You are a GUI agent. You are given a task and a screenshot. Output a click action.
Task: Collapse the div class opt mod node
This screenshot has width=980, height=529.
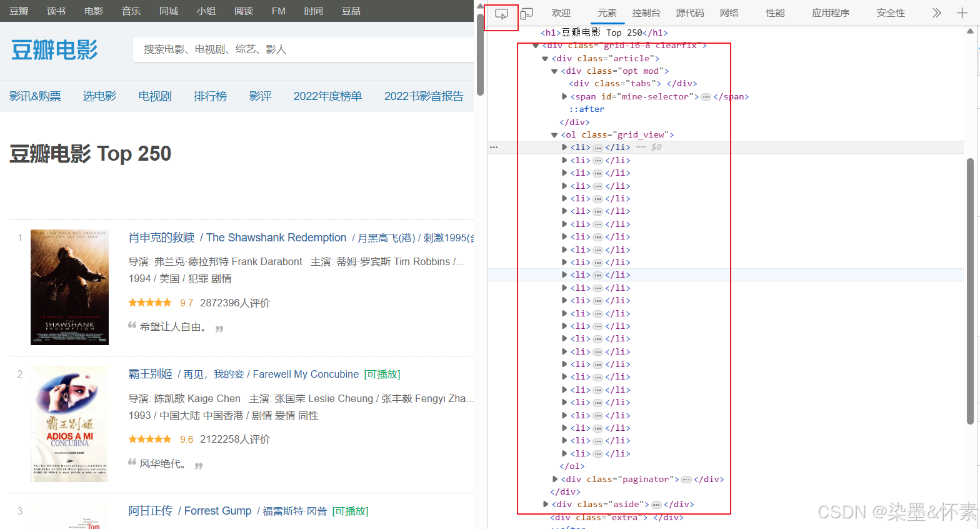pos(554,71)
